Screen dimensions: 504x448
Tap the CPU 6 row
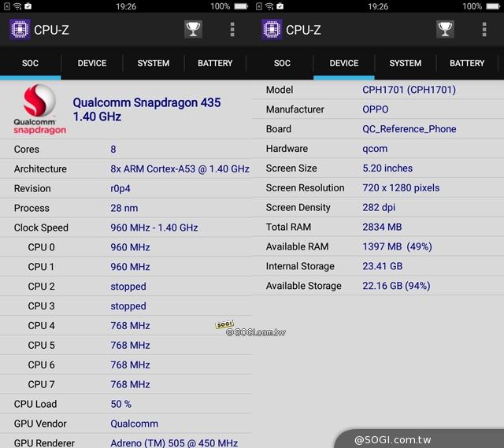click(x=126, y=365)
